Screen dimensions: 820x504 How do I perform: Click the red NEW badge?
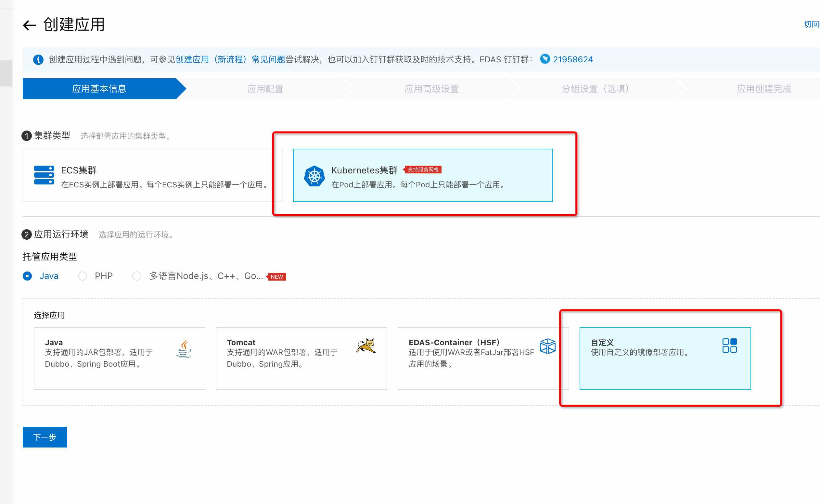276,277
